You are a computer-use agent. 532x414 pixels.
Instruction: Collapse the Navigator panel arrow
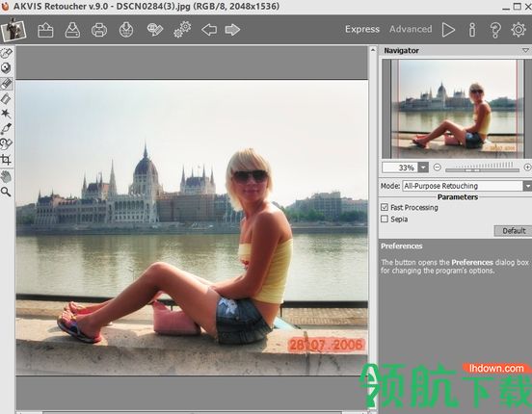[x=525, y=50]
